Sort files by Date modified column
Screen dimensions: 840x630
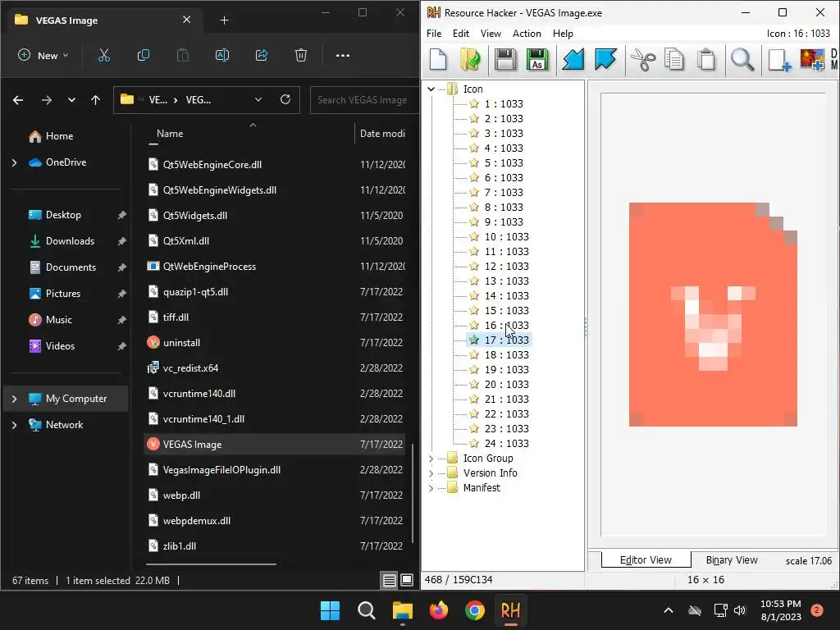click(382, 134)
